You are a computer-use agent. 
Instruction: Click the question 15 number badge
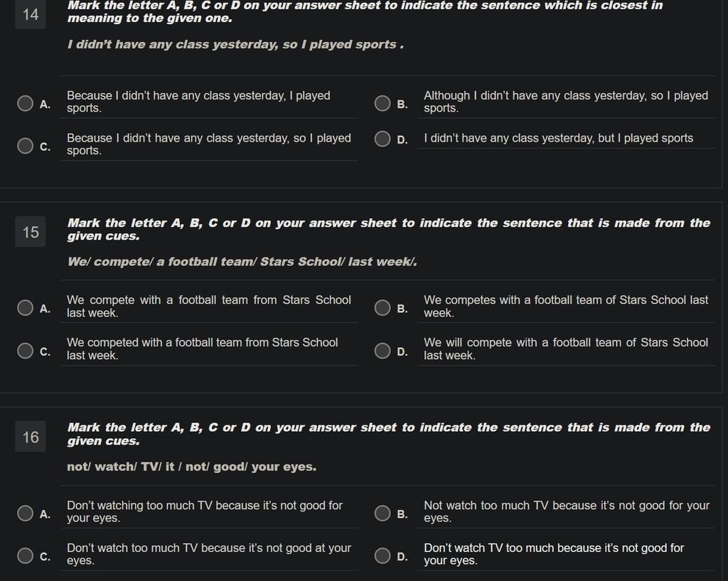pos(31,232)
